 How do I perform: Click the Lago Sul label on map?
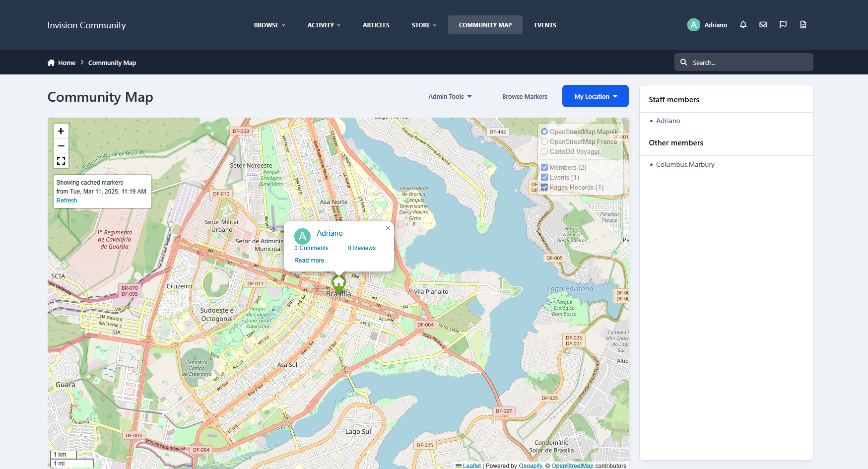358,432
